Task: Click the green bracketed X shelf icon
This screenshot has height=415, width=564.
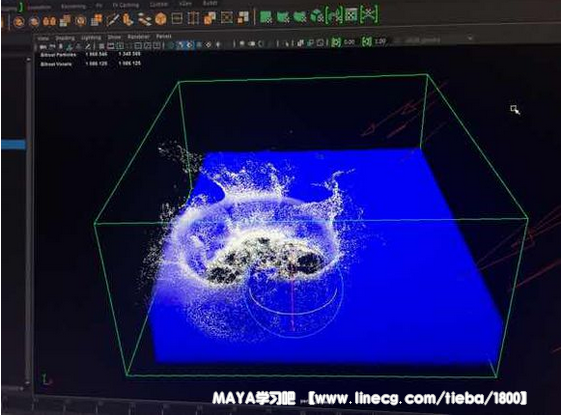Action: click(x=369, y=14)
